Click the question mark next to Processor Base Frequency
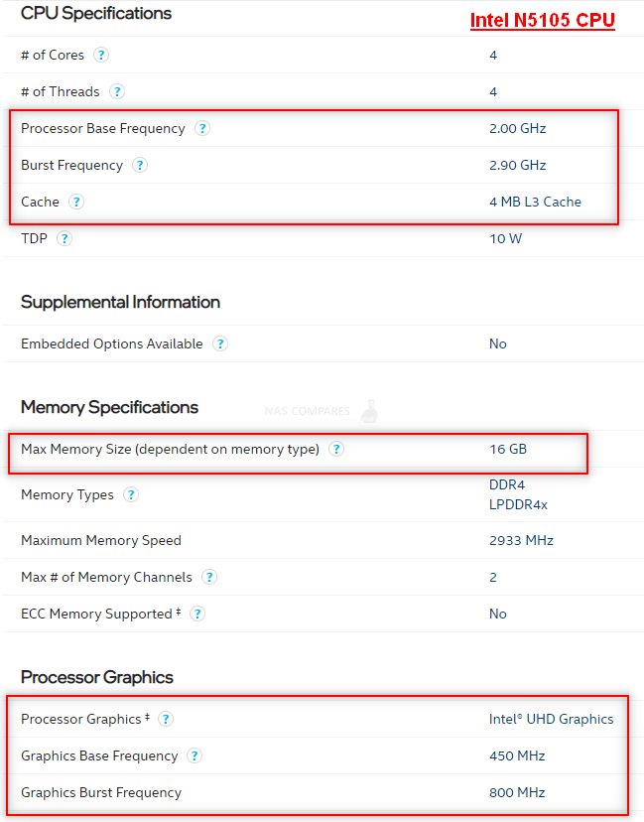Image resolution: width=644 pixels, height=822 pixels. (202, 128)
